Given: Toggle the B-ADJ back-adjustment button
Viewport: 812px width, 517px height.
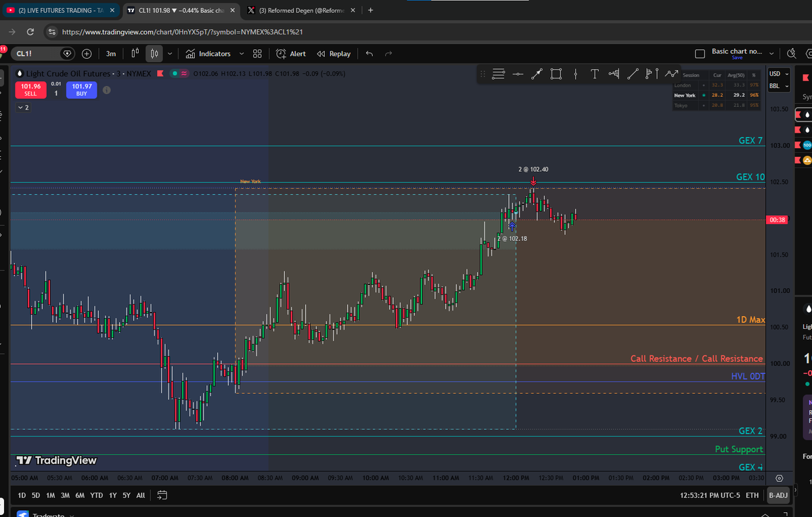Looking at the screenshot, I should (x=778, y=495).
